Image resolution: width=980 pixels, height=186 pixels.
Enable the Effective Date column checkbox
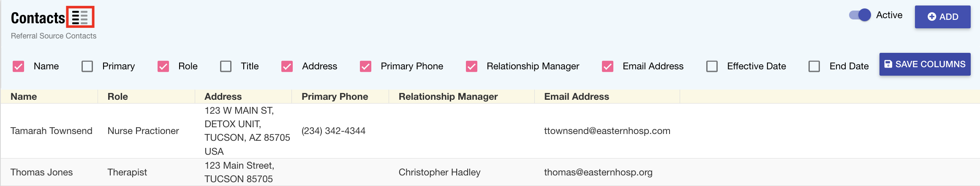[x=712, y=66]
